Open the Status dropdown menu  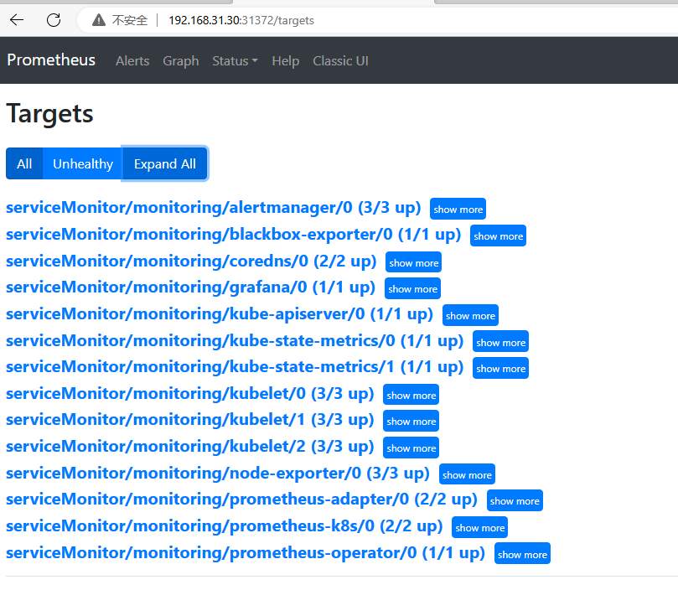(x=235, y=61)
